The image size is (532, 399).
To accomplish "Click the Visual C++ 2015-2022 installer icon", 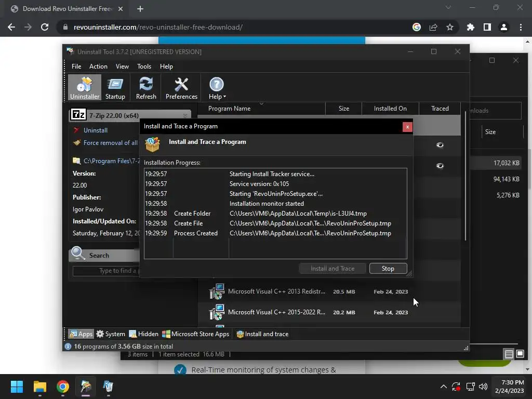I will click(217, 312).
